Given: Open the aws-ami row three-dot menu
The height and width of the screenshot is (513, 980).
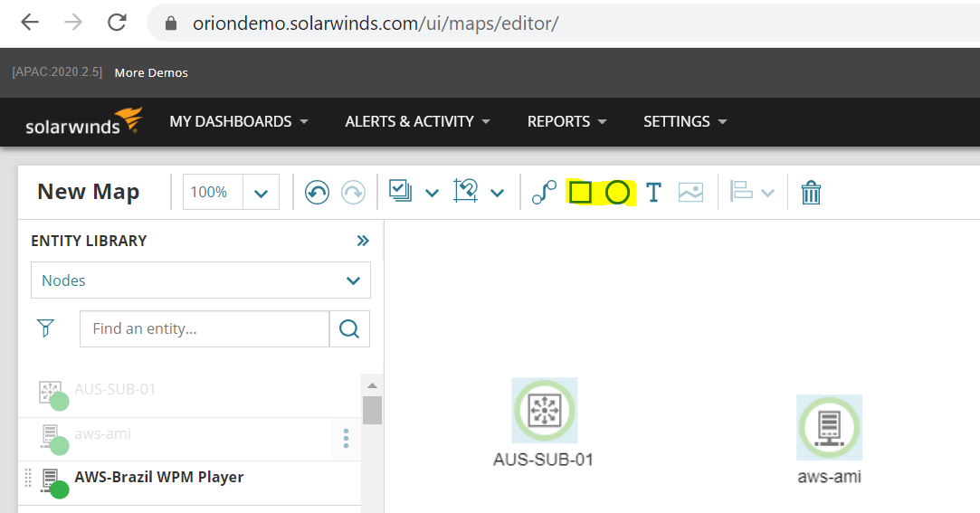Looking at the screenshot, I should click(x=347, y=439).
